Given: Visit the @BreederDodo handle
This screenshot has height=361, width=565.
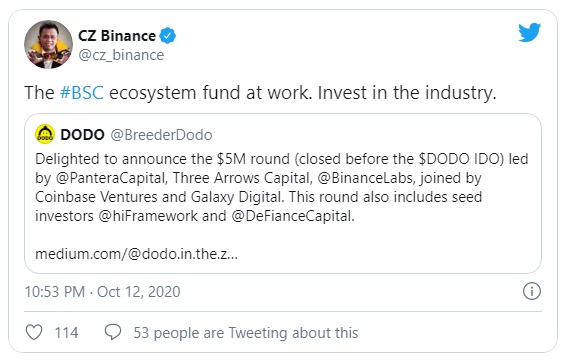Looking at the screenshot, I should (x=161, y=135).
